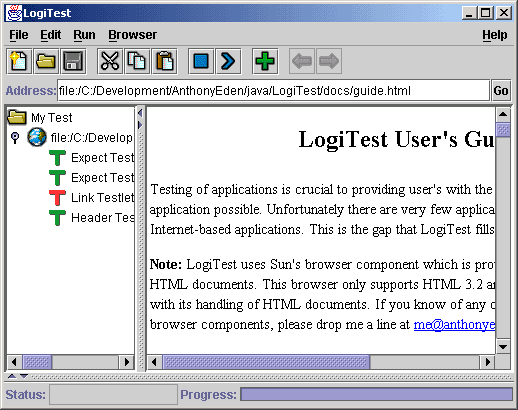Image resolution: width=518 pixels, height=410 pixels.
Task: Follow the me@anthonye email link
Action: tap(454, 324)
